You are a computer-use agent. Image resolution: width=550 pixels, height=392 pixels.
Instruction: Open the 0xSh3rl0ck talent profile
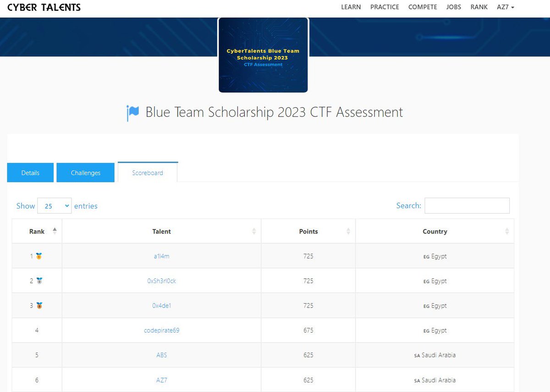162,281
